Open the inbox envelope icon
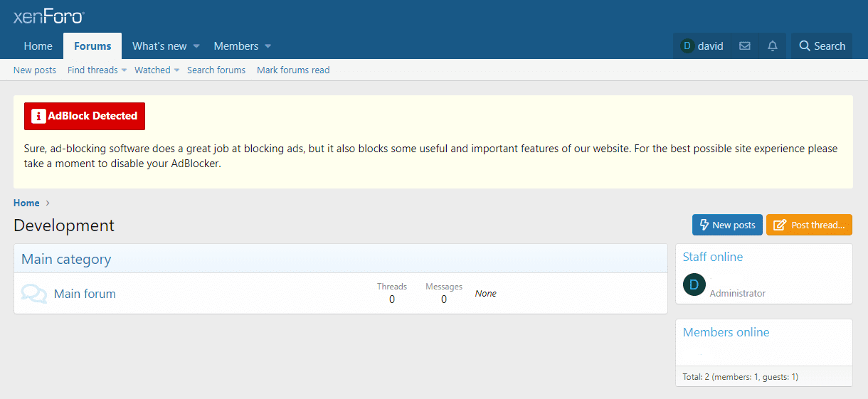 pyautogui.click(x=745, y=46)
